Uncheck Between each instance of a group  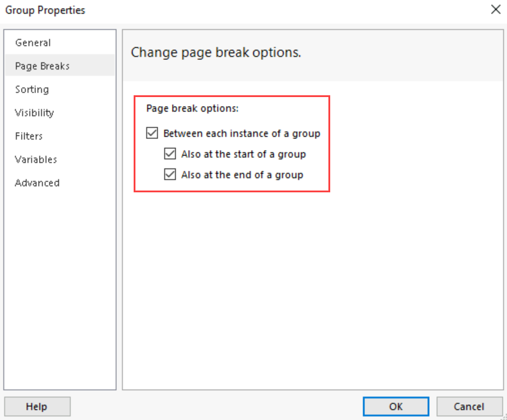[152, 133]
